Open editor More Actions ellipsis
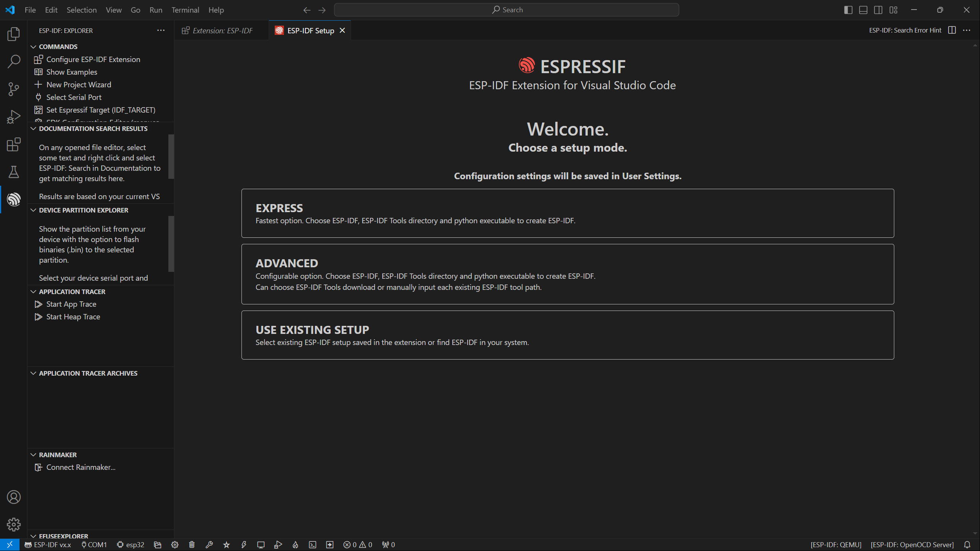The height and width of the screenshot is (551, 980). tap(967, 30)
